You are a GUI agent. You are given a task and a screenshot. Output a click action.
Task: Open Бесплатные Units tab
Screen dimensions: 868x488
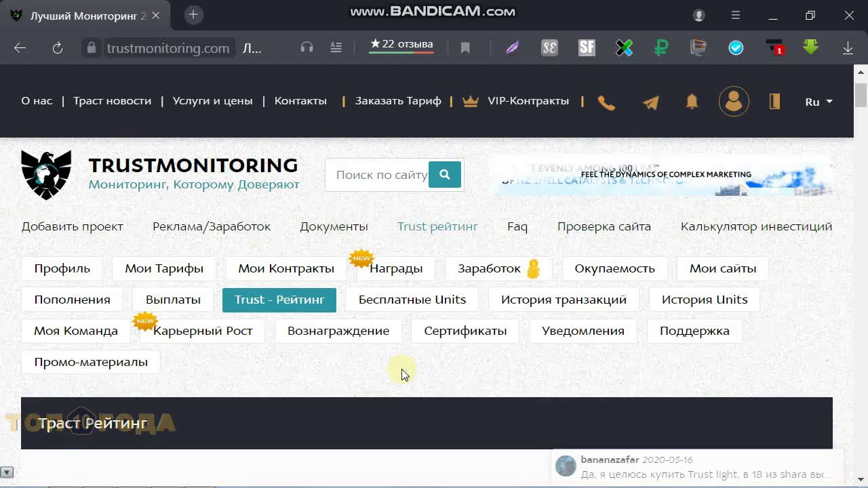412,300
